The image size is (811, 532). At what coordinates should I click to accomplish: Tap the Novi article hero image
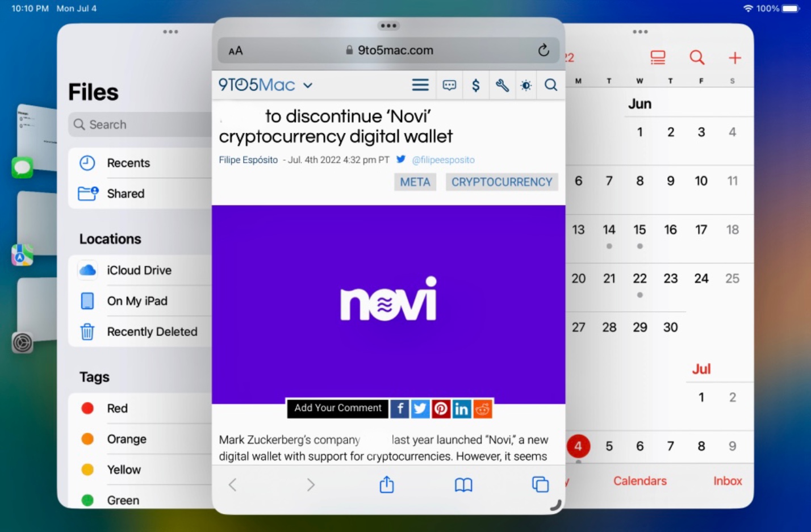(388, 304)
